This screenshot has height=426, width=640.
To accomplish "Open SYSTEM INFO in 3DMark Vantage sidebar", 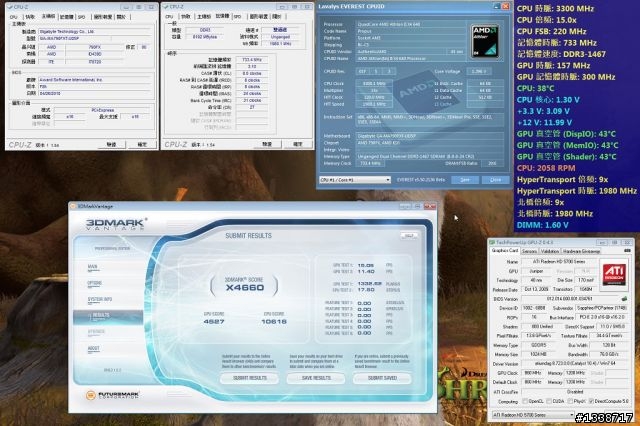I will click(x=100, y=299).
